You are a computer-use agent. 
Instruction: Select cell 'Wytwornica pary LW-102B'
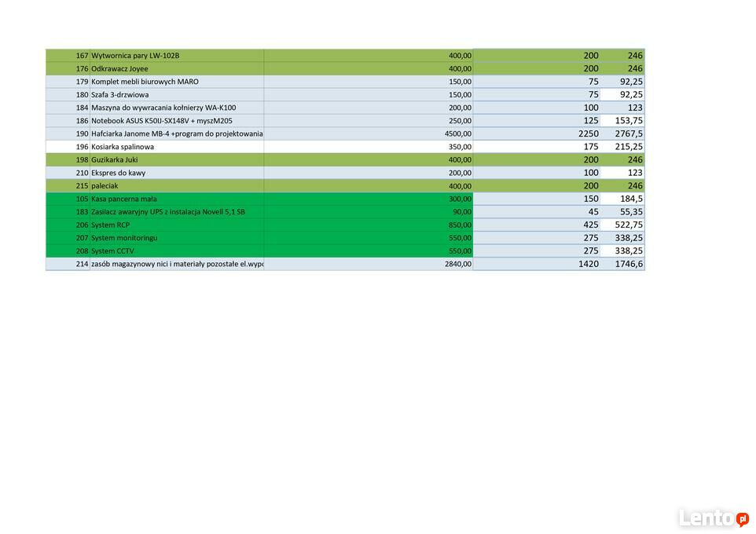[x=177, y=56]
